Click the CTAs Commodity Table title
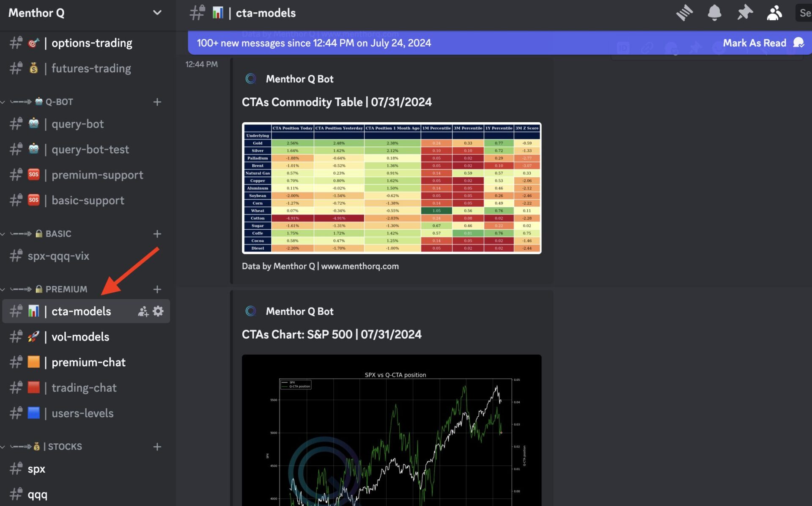Image resolution: width=812 pixels, height=506 pixels. click(x=337, y=102)
